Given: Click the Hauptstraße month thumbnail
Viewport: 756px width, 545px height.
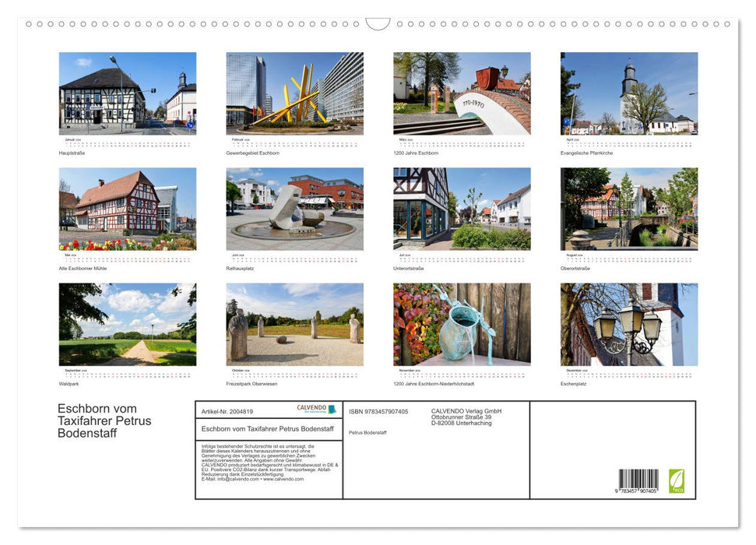Looking at the screenshot, I should point(128,93).
